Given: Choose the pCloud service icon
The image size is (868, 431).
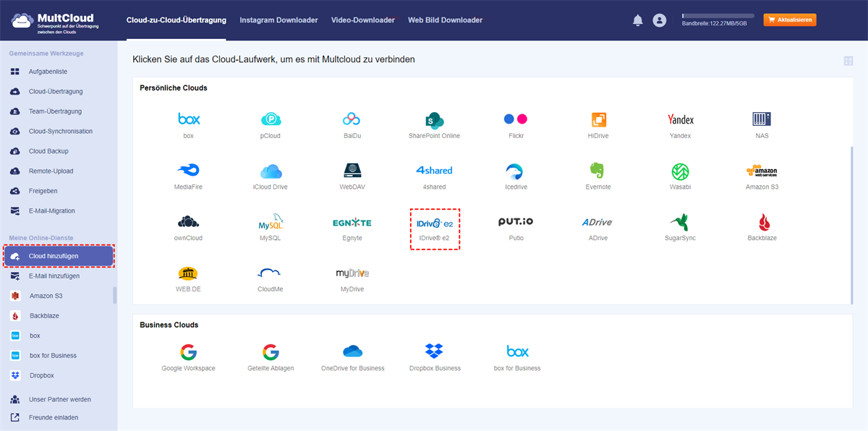Looking at the screenshot, I should pos(271,119).
